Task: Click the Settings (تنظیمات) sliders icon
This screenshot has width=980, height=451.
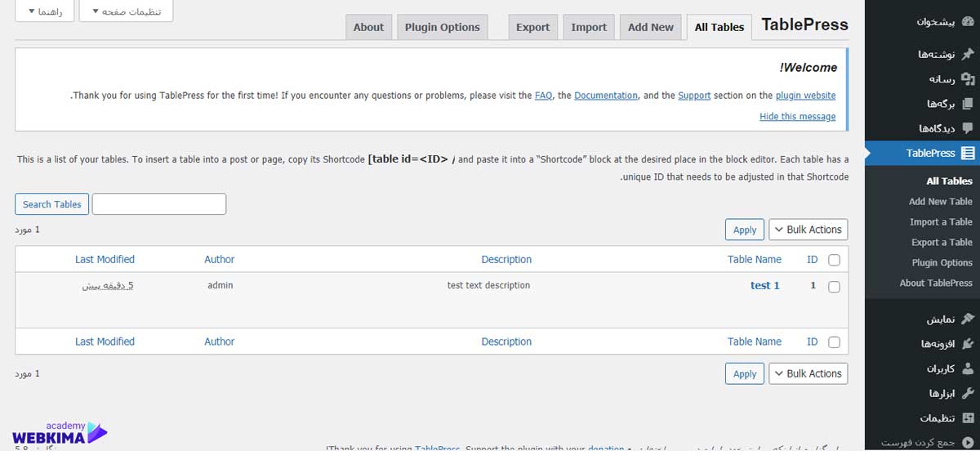Action: [968, 418]
